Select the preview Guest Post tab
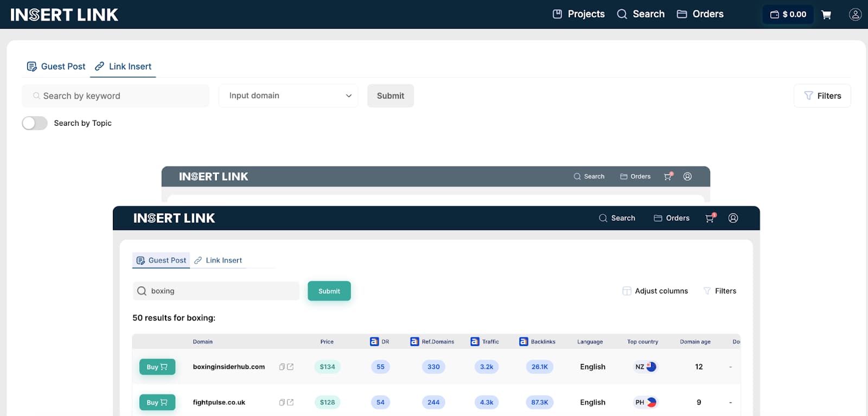Image resolution: width=868 pixels, height=416 pixels. [161, 260]
